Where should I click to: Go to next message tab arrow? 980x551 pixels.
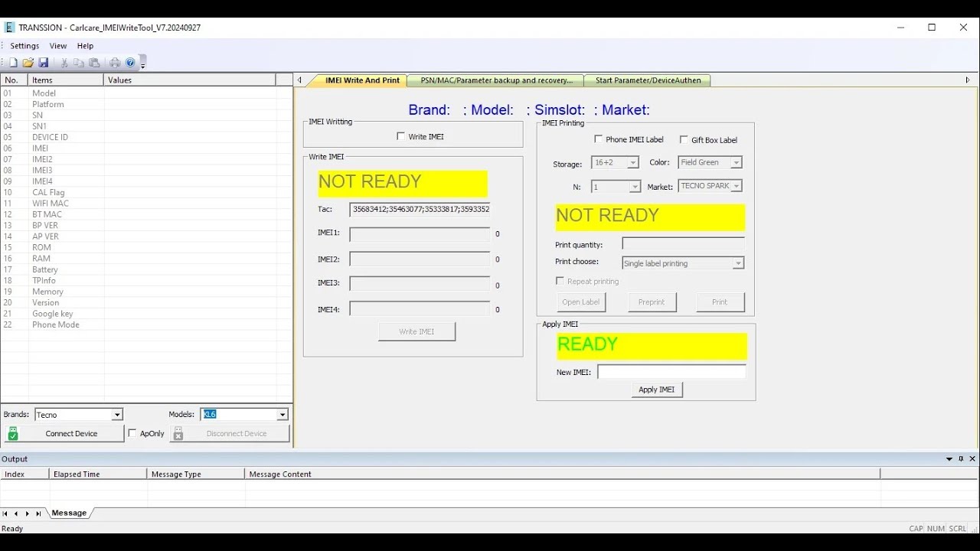[x=27, y=514]
